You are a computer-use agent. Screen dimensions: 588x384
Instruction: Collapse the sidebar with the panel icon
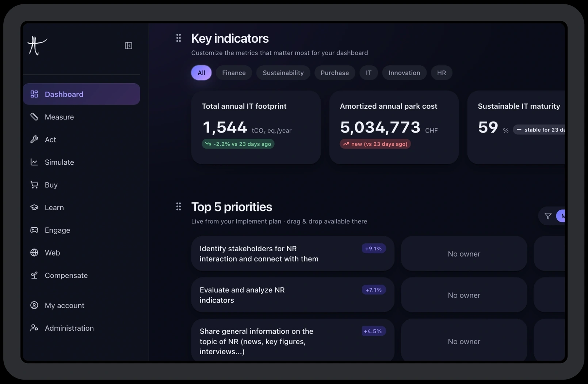[x=129, y=46]
